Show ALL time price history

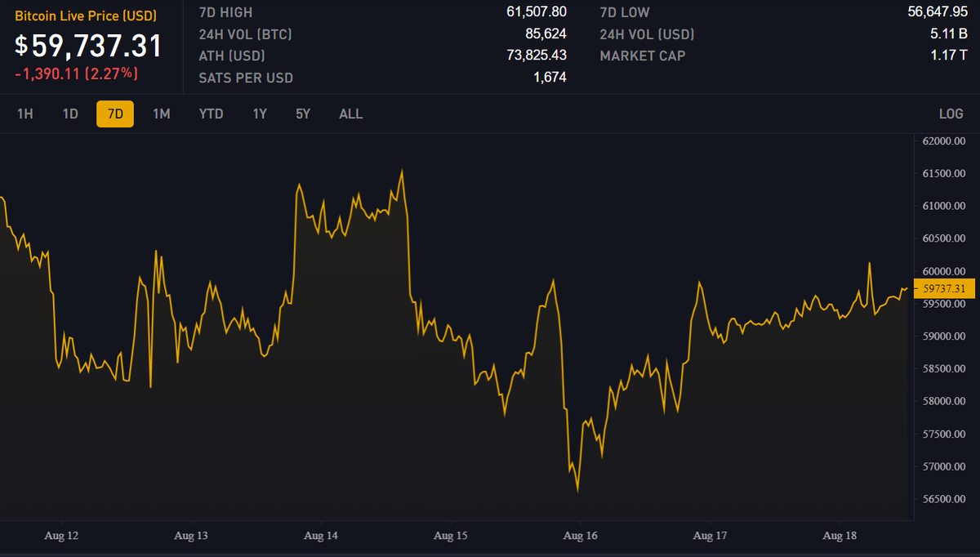pos(351,114)
